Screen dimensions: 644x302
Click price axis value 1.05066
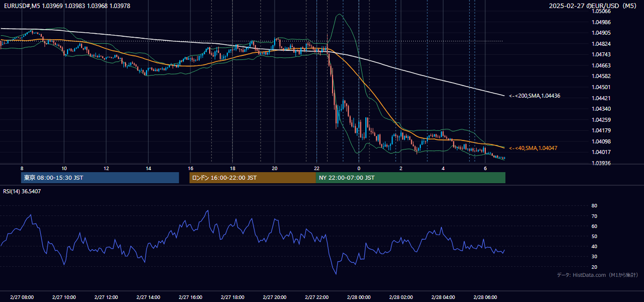601,11
